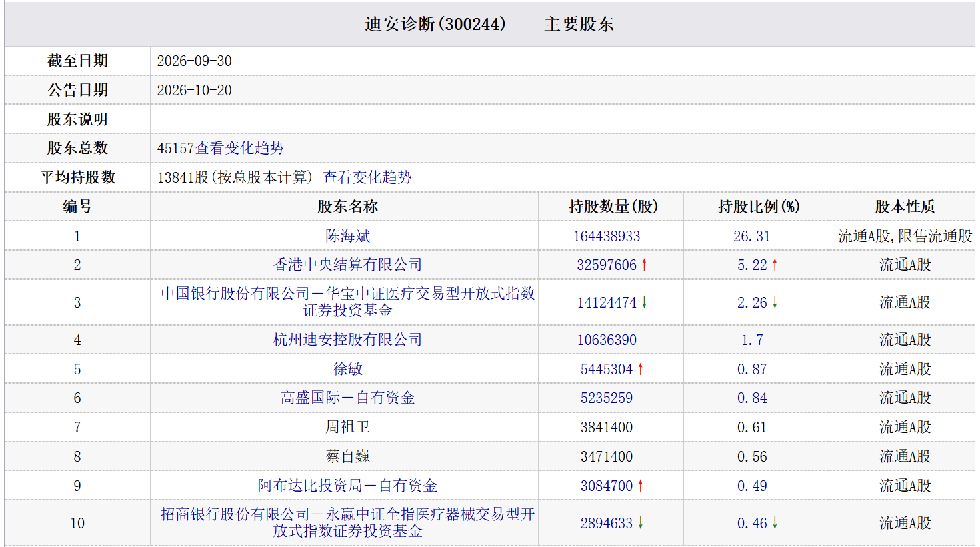Click holding quantity 5445304
This screenshot has width=980, height=547.
click(x=607, y=369)
